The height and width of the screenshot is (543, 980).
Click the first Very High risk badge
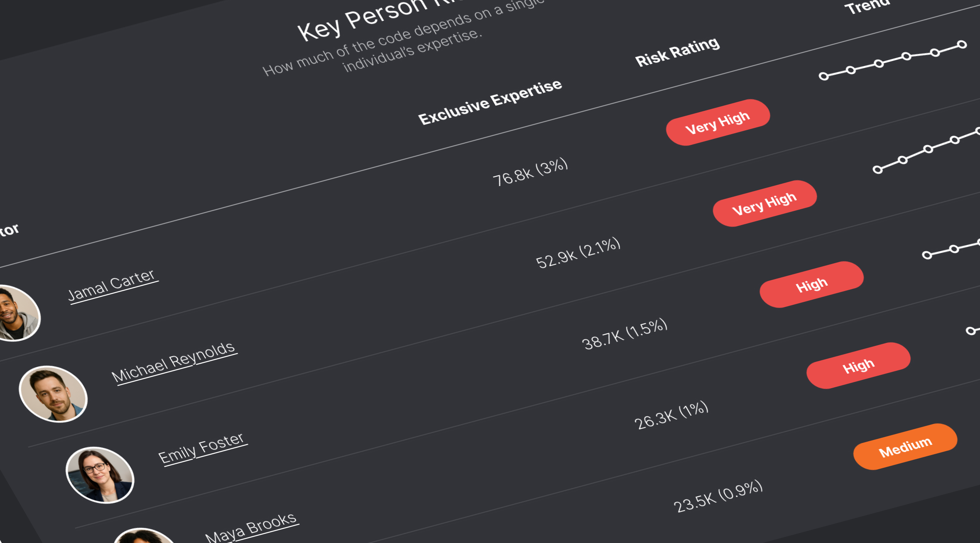pos(718,122)
